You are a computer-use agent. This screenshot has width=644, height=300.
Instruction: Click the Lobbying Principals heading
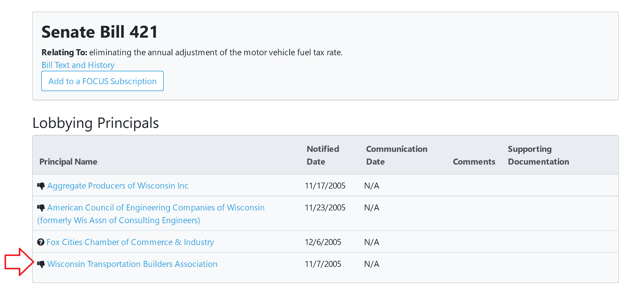tap(96, 123)
